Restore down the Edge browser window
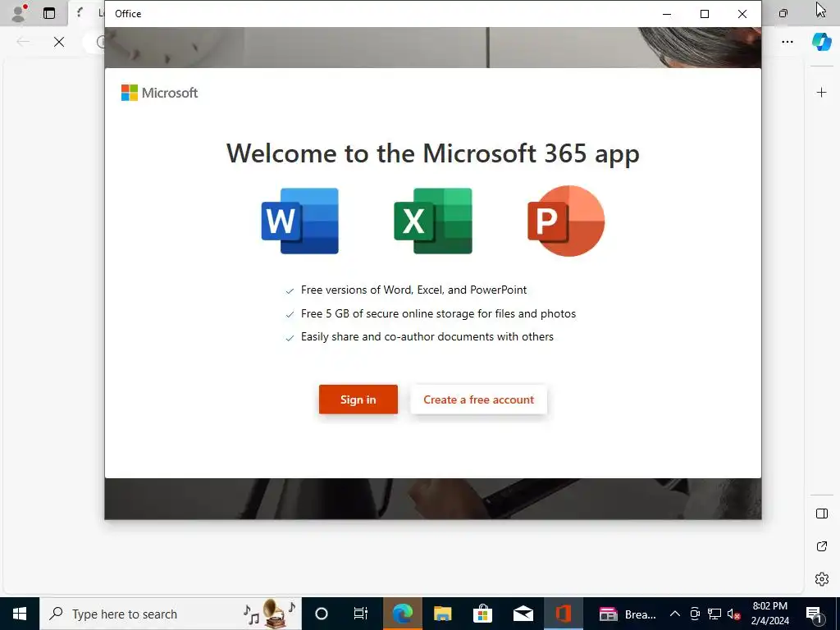This screenshot has width=840, height=630. pos(783,13)
